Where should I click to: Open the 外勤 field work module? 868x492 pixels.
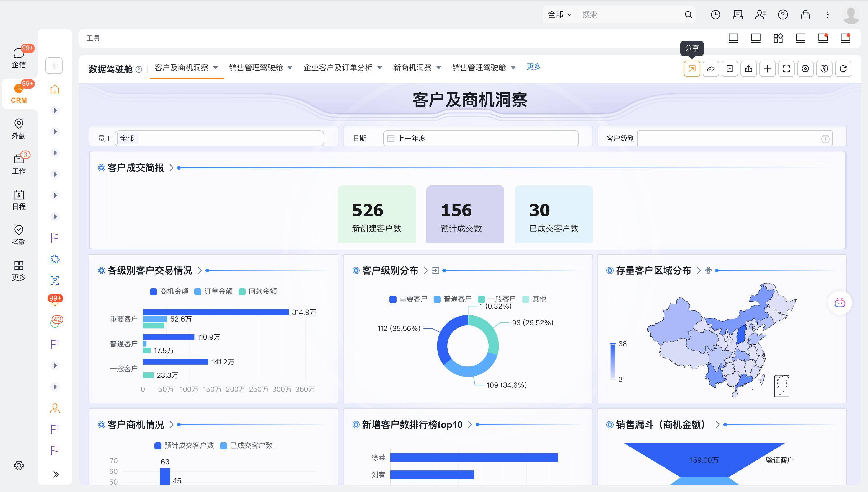19,129
